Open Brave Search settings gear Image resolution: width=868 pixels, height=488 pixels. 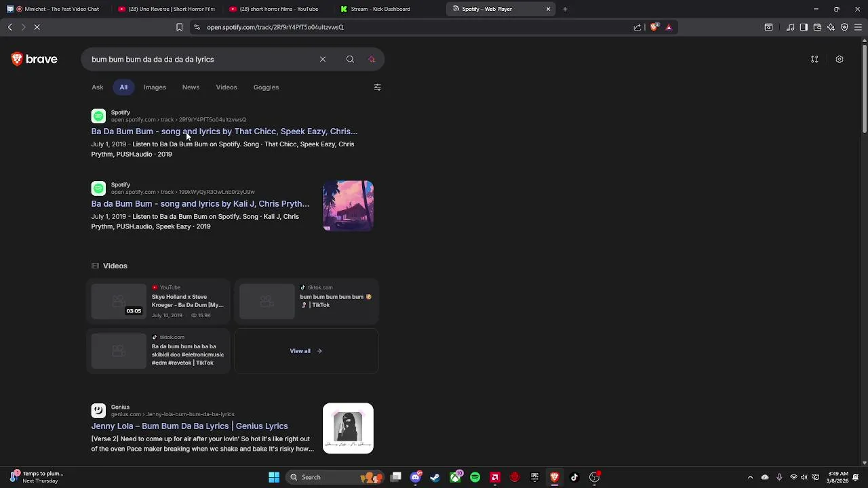click(x=840, y=60)
